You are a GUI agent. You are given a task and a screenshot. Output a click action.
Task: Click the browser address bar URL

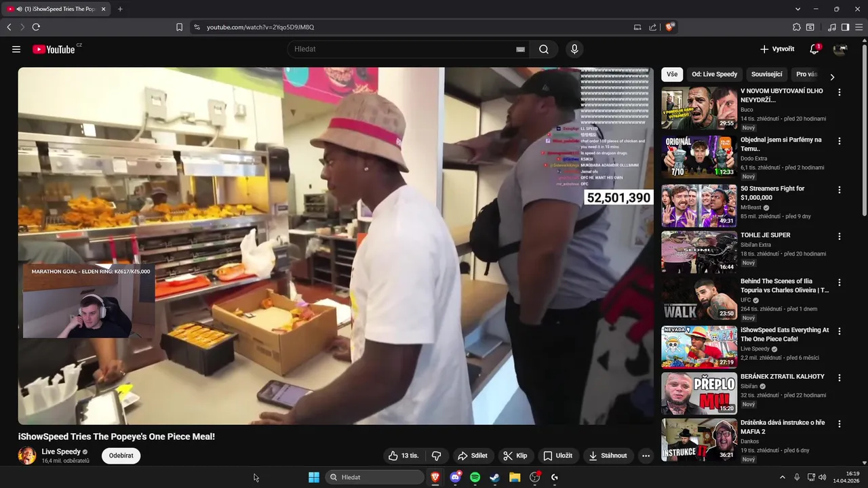260,27
